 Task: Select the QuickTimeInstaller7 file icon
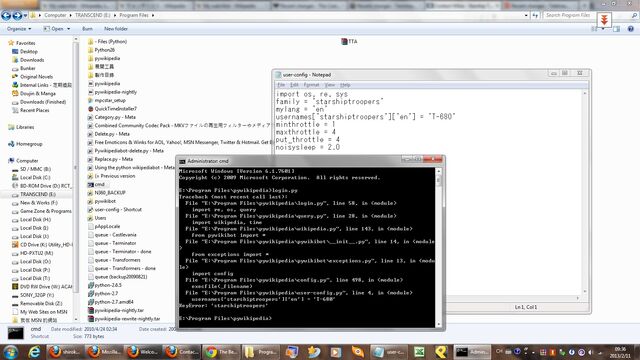(91, 109)
